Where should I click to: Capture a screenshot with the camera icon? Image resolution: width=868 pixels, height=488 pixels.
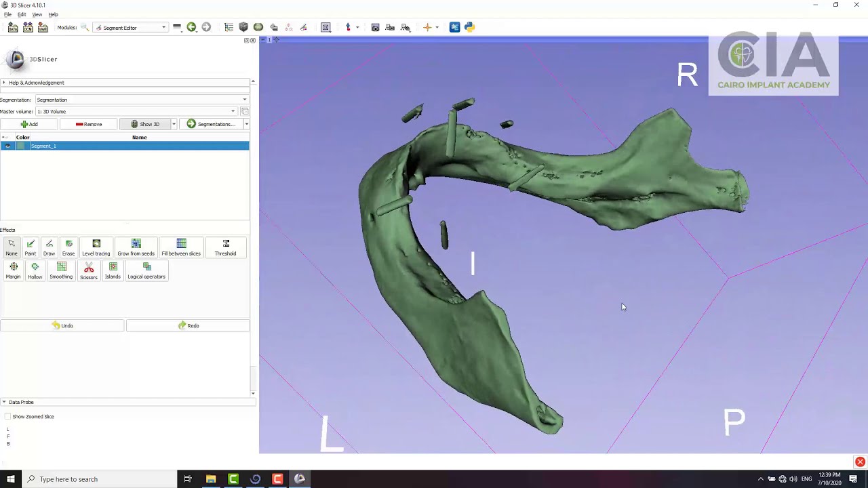coord(375,27)
